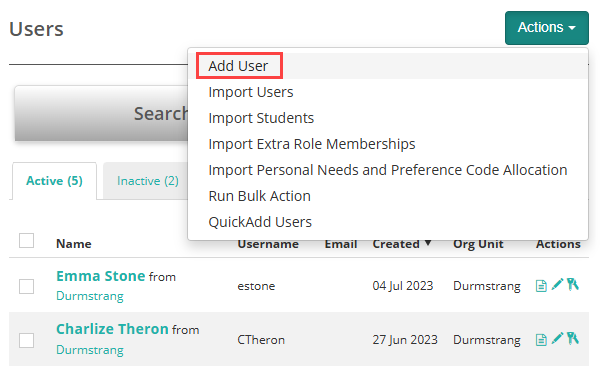Check the box for Charlize Theron
The image size is (600, 372).
(26, 340)
